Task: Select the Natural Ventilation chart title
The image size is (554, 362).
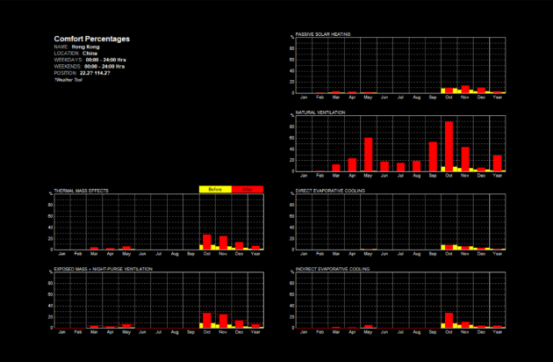Action: (320, 112)
